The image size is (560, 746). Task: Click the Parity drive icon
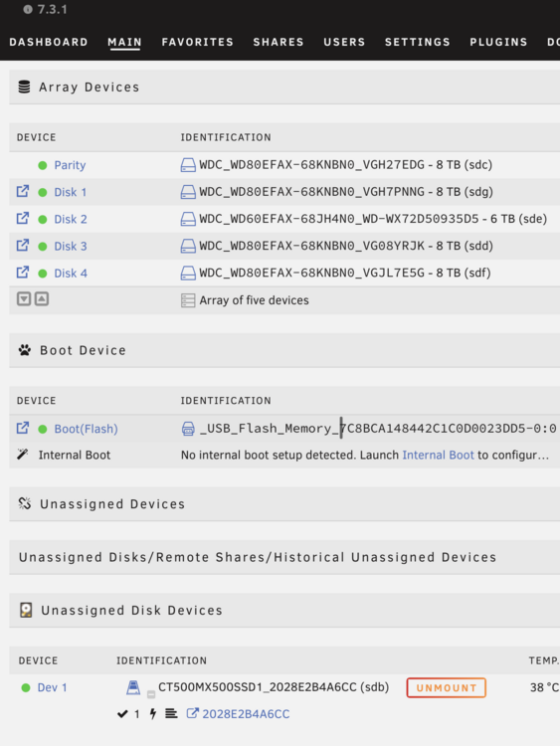(x=188, y=165)
